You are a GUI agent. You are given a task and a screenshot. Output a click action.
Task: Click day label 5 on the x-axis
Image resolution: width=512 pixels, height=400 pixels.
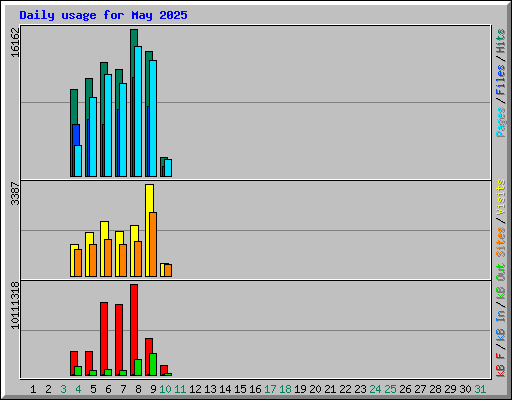(93, 389)
